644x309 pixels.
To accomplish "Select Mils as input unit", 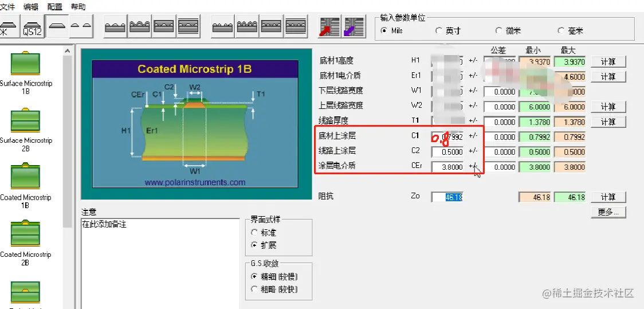I will tap(392, 30).
